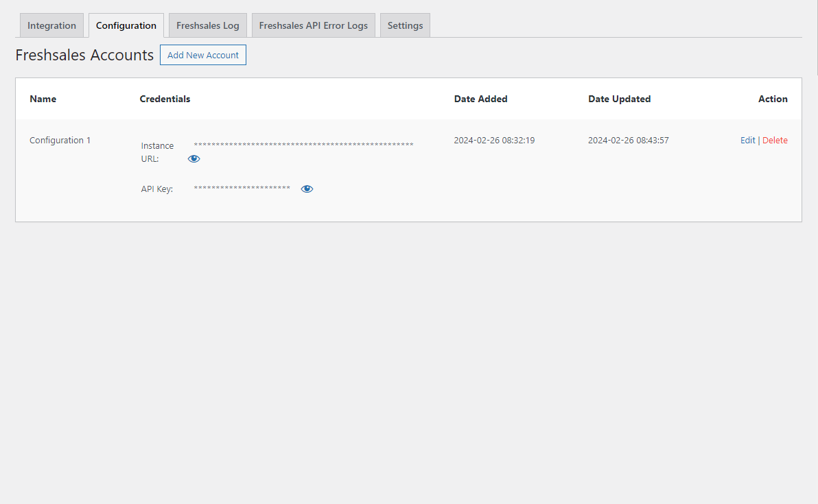
Task: Click the Date Added column header
Action: click(480, 99)
